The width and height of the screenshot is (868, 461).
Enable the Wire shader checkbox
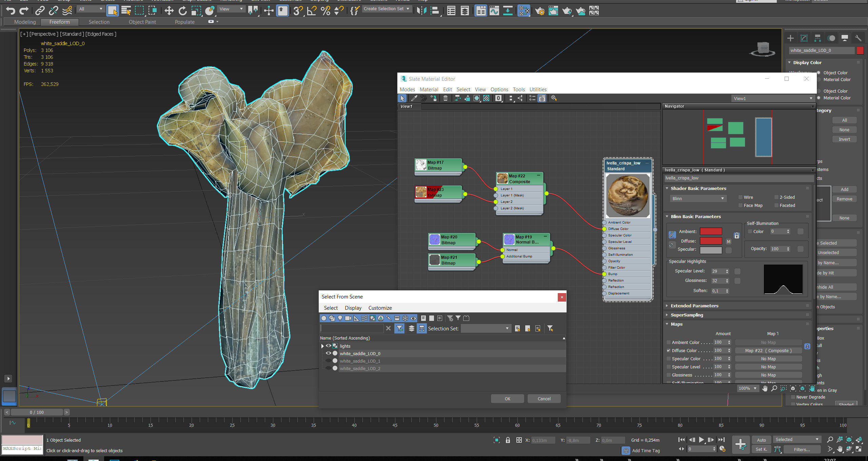(741, 197)
